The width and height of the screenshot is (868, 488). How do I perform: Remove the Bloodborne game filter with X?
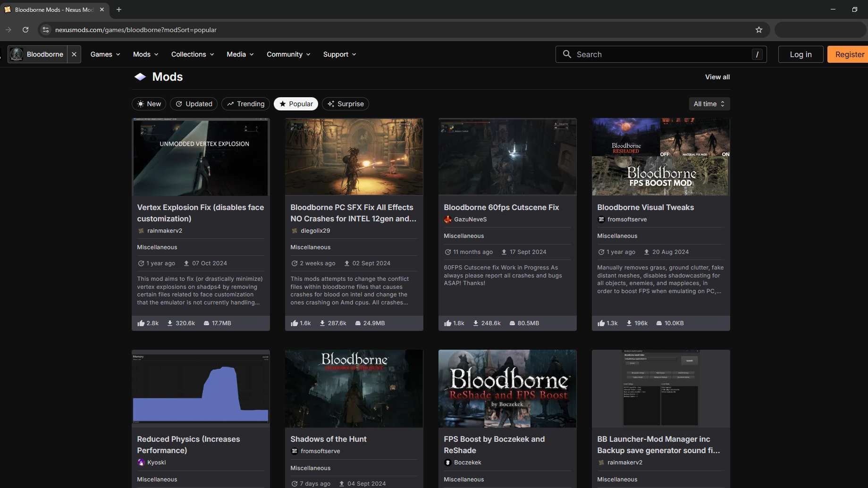click(74, 54)
